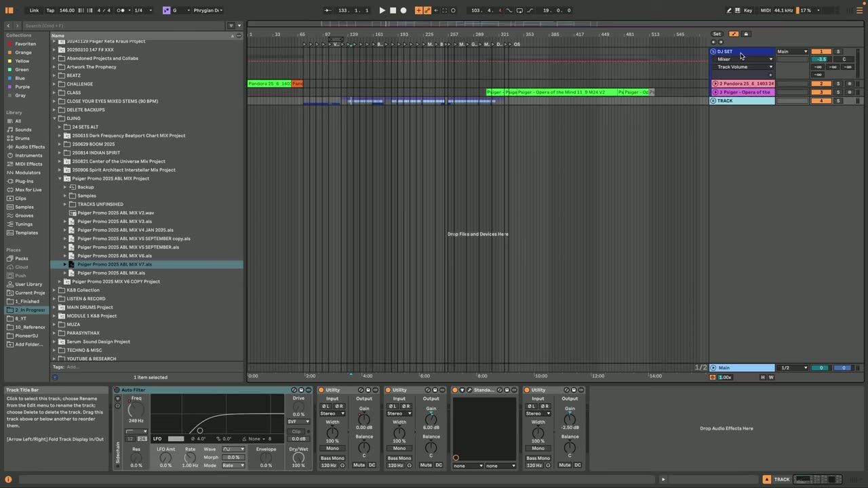868x488 pixels.
Task: Toggle Automation Arm icon in transport
Action: click(x=427, y=10)
